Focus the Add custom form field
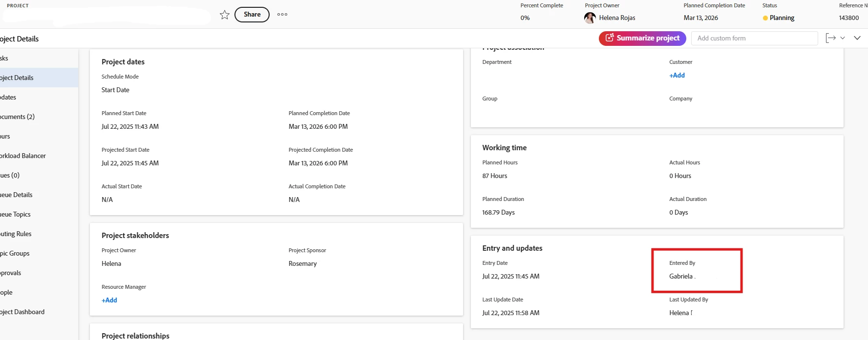Screen dimensions: 868x340 pyautogui.click(x=755, y=38)
